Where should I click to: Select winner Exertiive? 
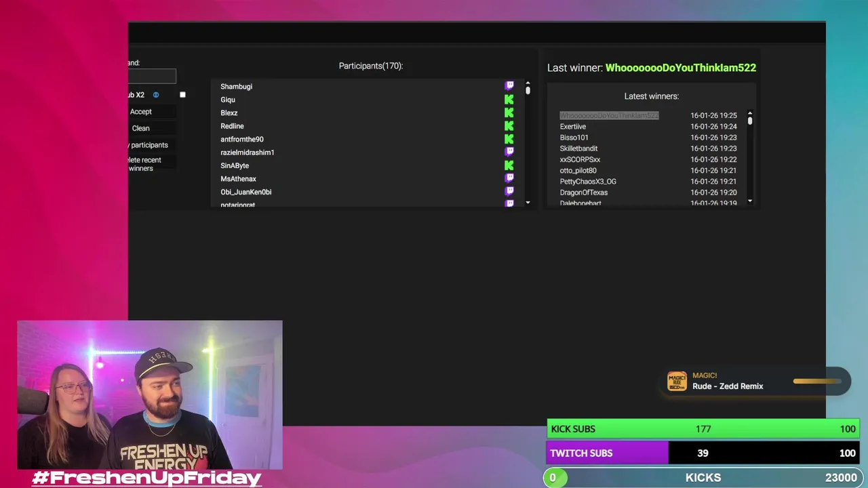[573, 127]
